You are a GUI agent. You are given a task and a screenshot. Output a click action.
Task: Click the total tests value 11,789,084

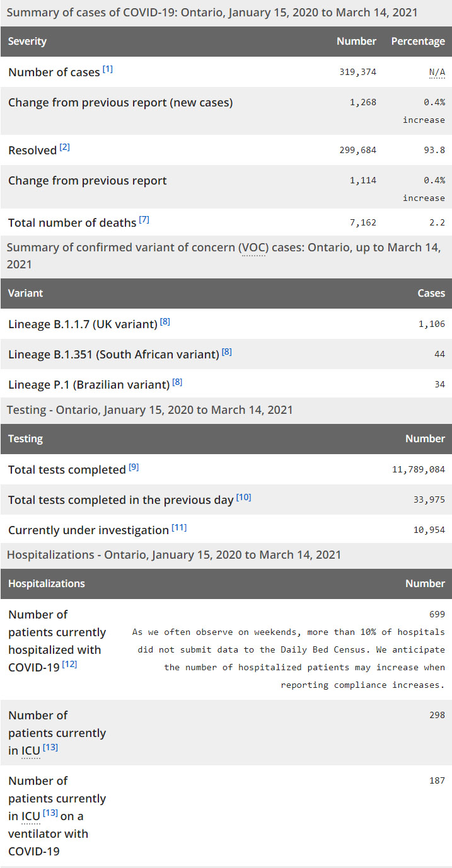click(419, 470)
